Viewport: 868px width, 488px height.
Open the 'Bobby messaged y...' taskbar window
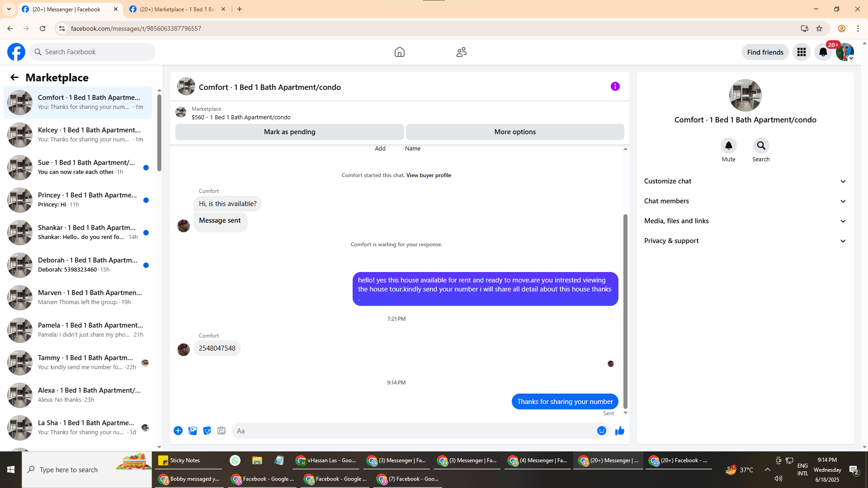(189, 479)
